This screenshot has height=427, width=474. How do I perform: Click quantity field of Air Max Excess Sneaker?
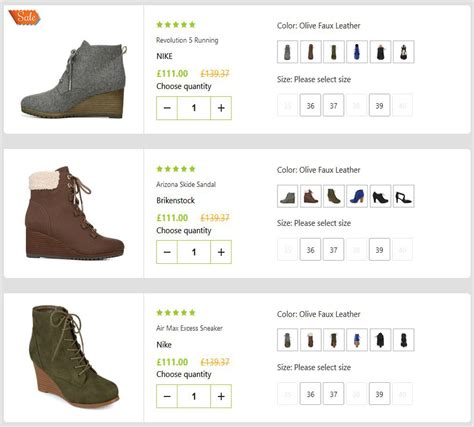pos(194,396)
